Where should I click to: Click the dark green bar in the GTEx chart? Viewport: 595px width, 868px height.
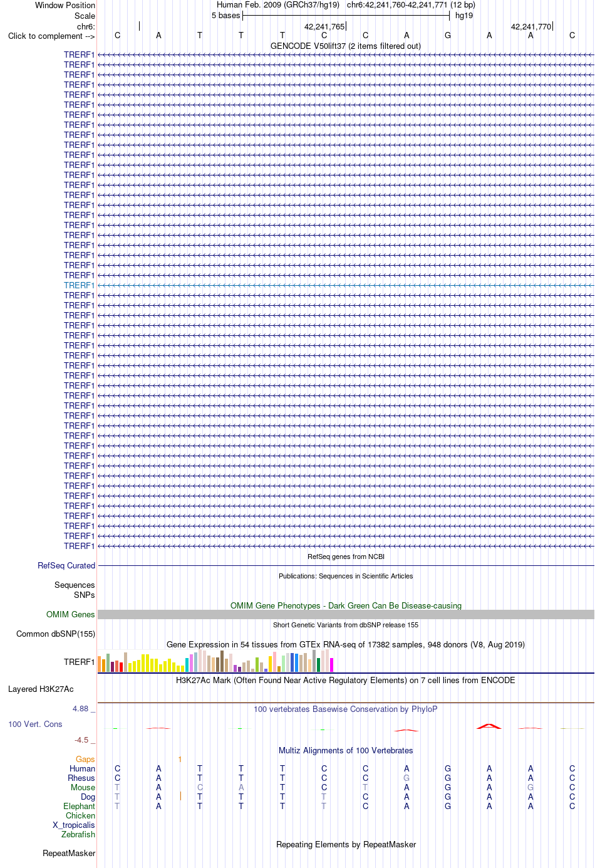pos(319,665)
